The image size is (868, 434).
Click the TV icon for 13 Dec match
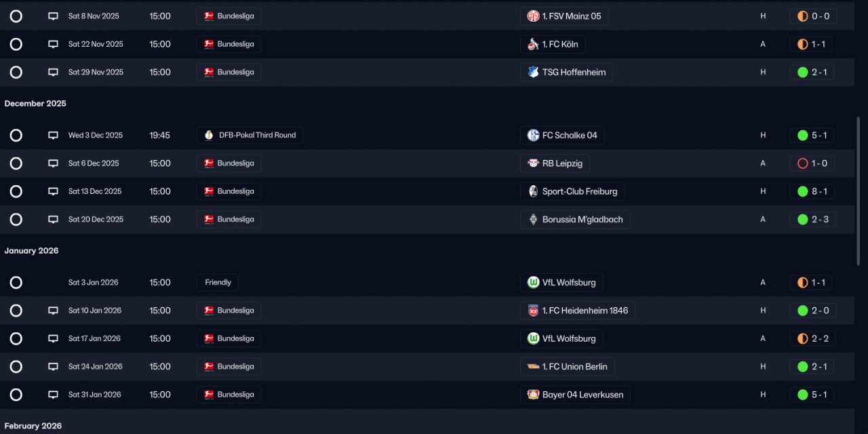[53, 192]
